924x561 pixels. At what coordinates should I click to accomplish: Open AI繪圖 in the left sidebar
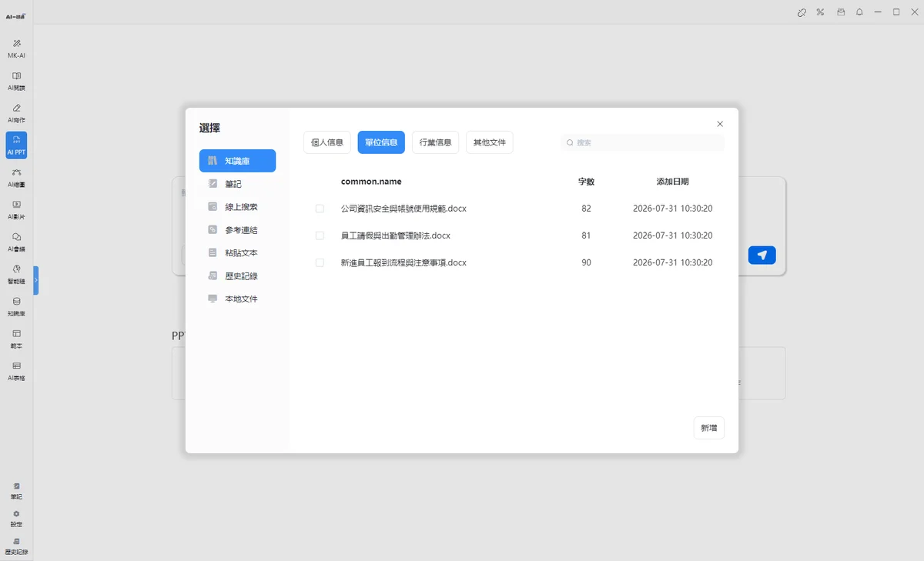(16, 178)
